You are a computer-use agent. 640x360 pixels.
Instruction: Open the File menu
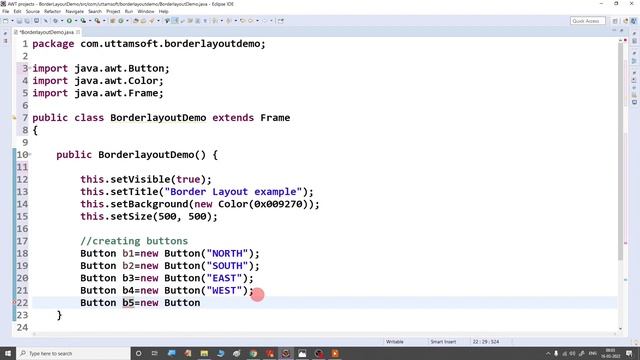(5, 11)
